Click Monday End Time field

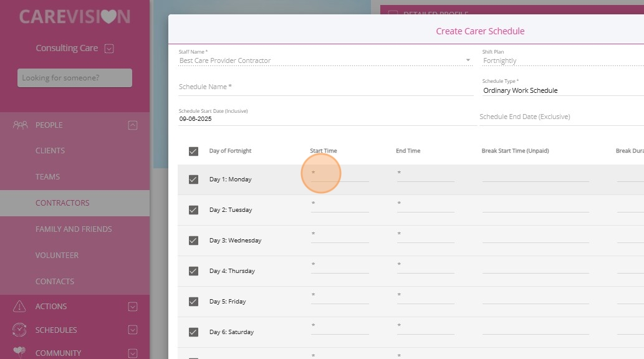coord(426,176)
